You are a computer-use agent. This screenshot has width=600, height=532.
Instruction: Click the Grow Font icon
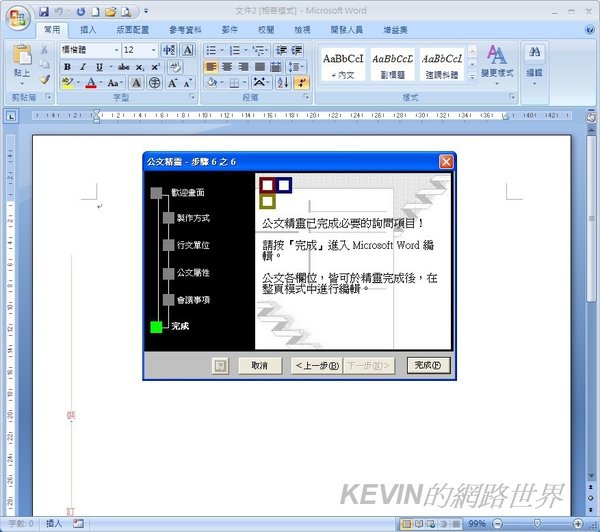pyautogui.click(x=172, y=83)
